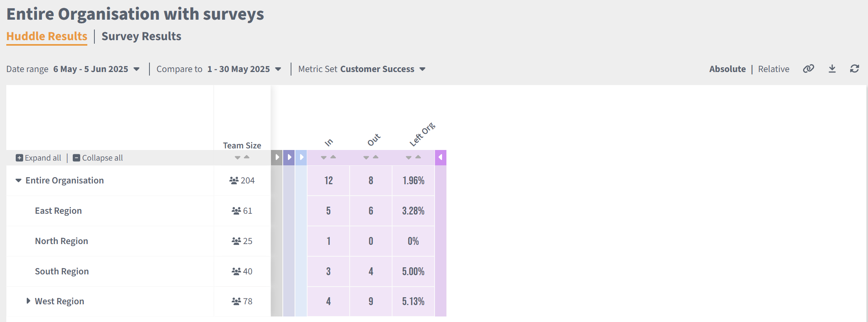The image size is (868, 322).
Task: Click the download icon
Action: pyautogui.click(x=832, y=69)
